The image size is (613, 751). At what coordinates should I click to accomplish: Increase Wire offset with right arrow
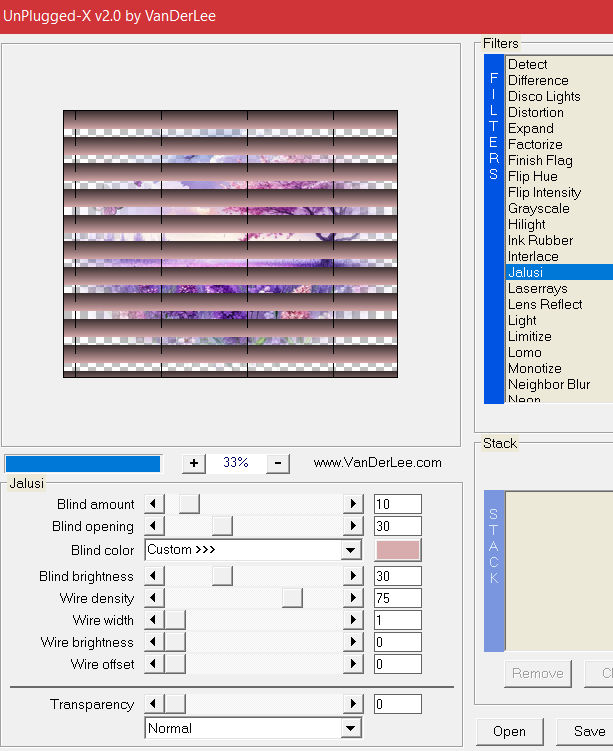[x=352, y=664]
